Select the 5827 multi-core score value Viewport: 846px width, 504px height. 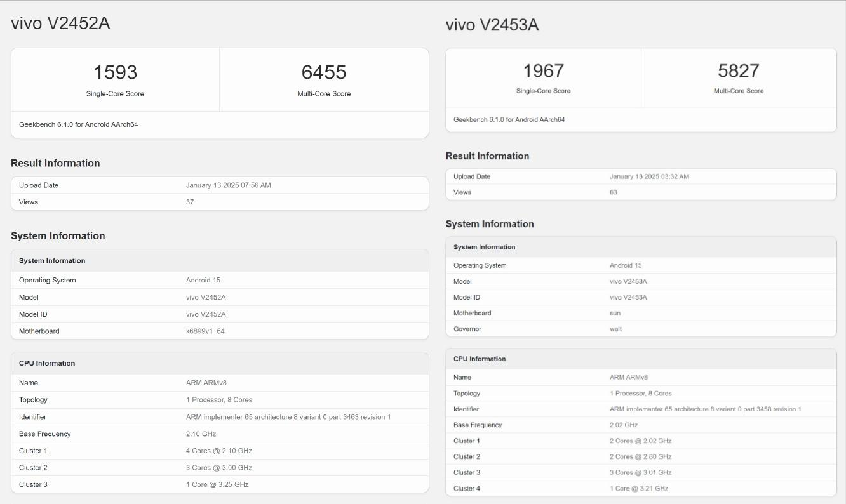point(739,70)
